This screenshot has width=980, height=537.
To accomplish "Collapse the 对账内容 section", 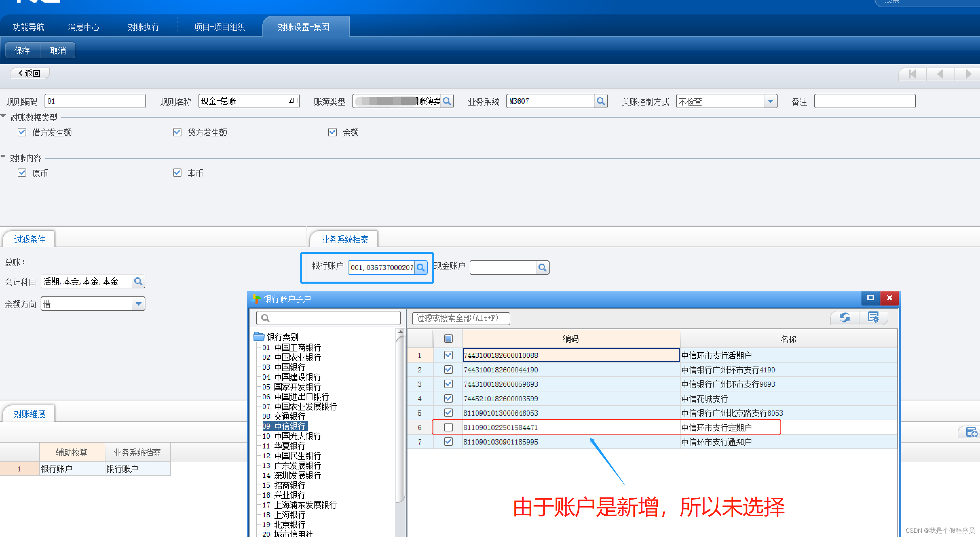I will [3, 156].
